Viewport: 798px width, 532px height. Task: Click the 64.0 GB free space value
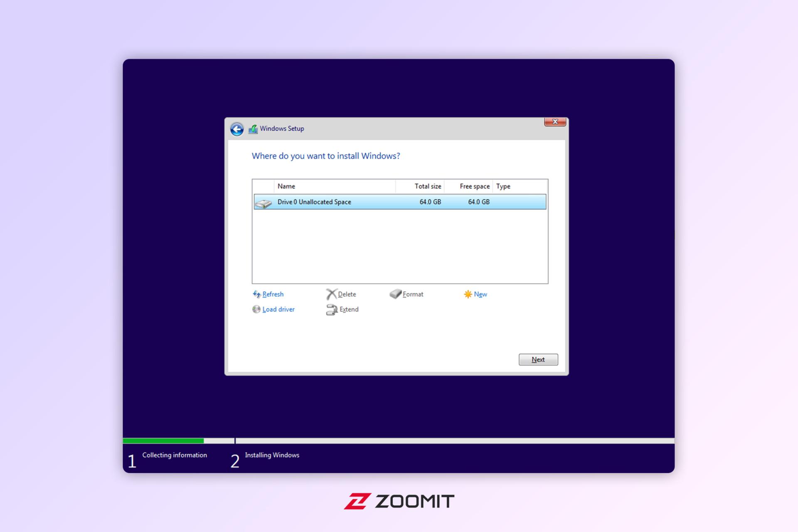tap(479, 202)
